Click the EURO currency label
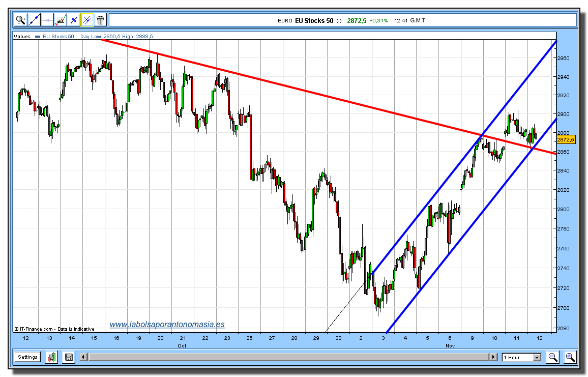 coord(285,21)
